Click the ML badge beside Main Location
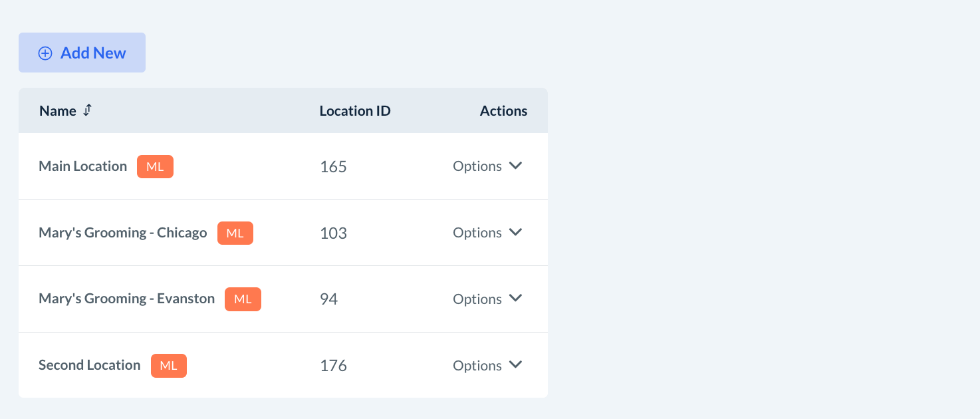This screenshot has width=980, height=419. pyautogui.click(x=155, y=166)
